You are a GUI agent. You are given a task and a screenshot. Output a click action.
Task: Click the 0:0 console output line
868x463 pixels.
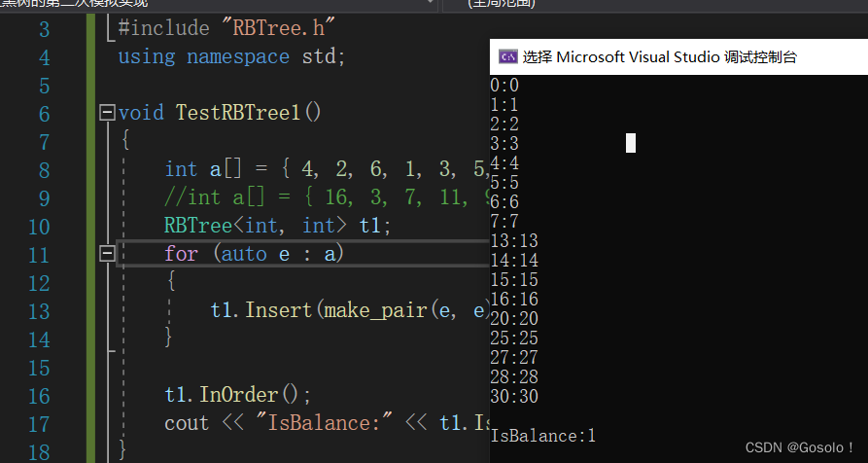click(x=504, y=86)
